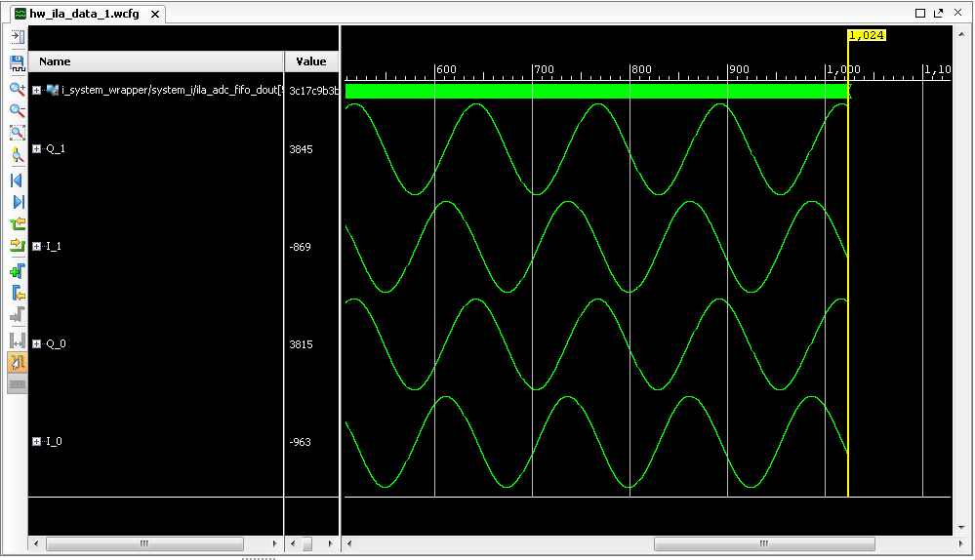Click the waveform scrollbar's right arrow
The image size is (975, 560).
point(960,543)
